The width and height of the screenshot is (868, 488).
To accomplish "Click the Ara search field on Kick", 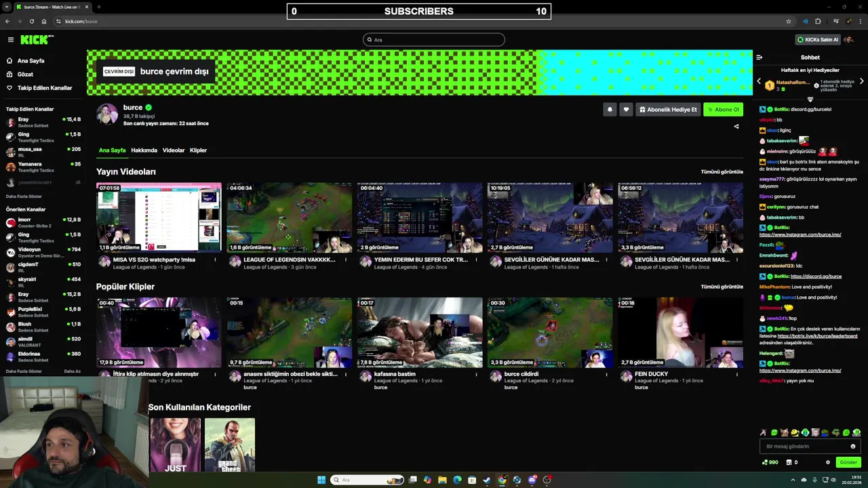I will coord(434,40).
